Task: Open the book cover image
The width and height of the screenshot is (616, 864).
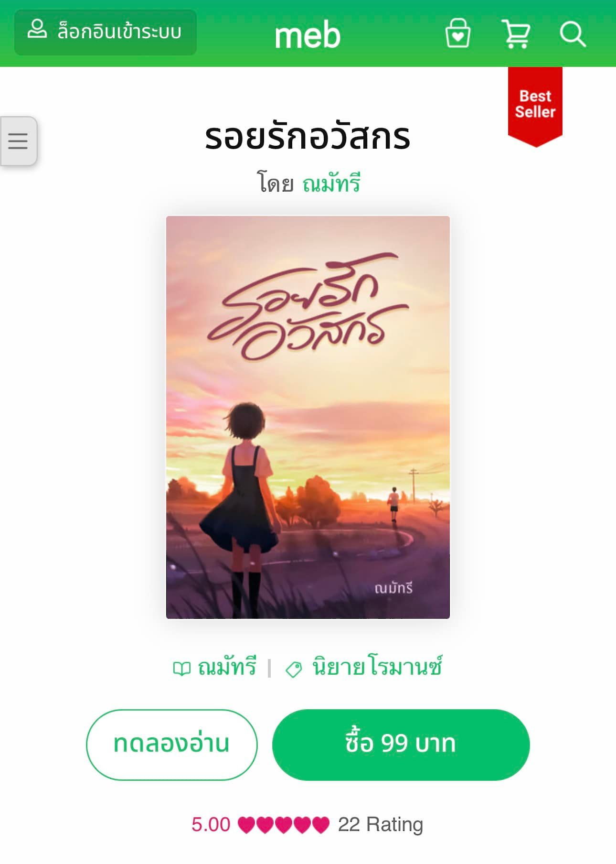Action: [x=308, y=417]
